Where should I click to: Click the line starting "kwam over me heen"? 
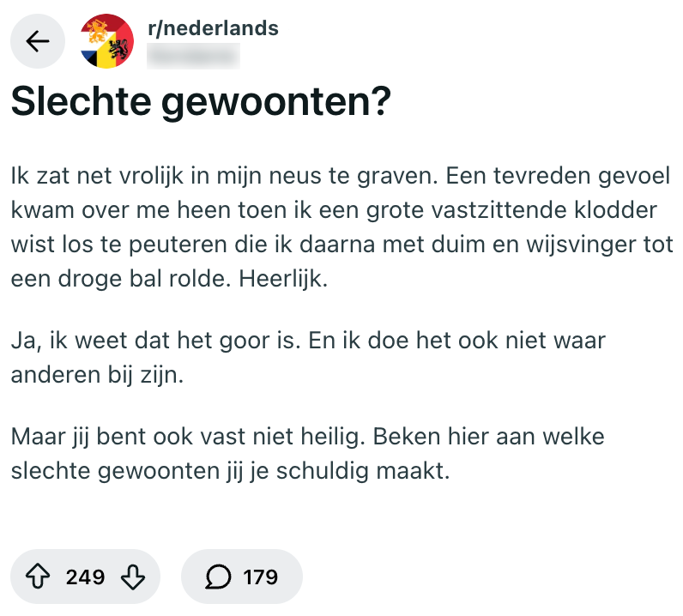333,211
